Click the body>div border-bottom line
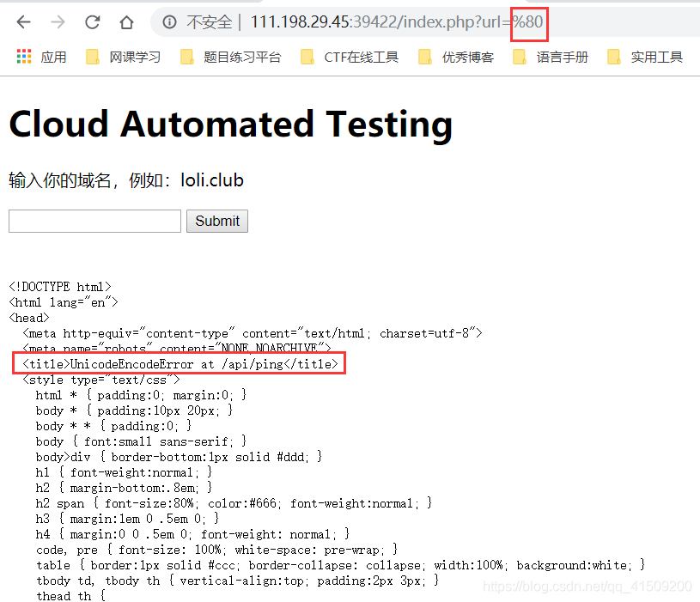Viewport: 700px width, 602px height. point(179,457)
